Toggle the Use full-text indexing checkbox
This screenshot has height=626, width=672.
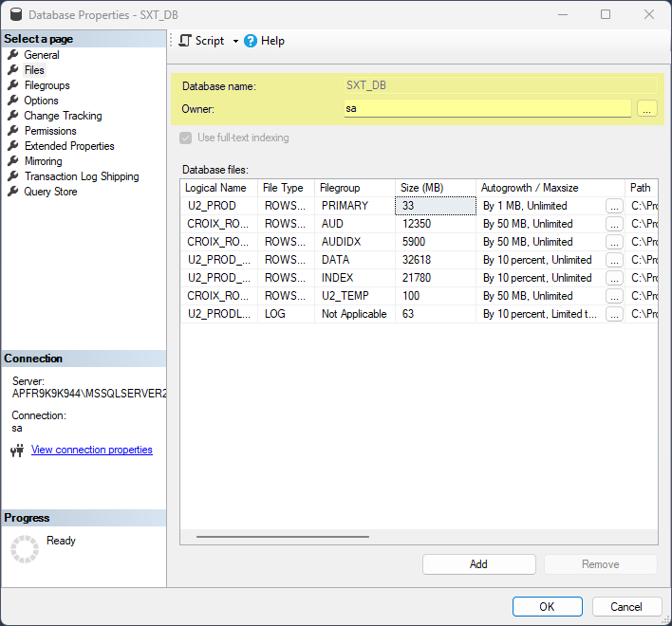pos(186,138)
